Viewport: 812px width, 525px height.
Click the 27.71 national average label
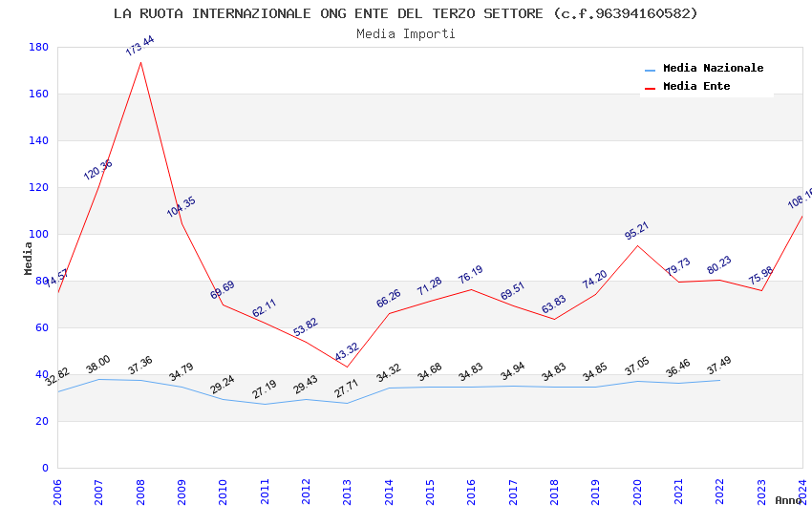click(x=347, y=388)
